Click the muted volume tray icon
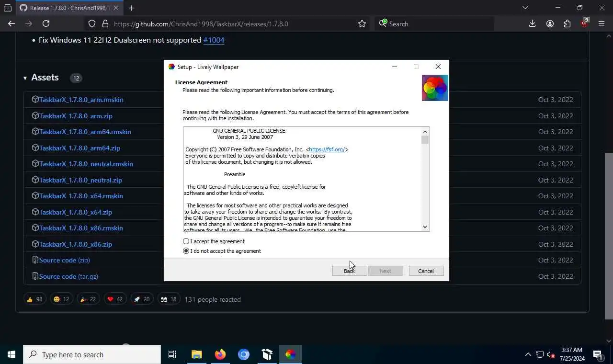Image resolution: width=613 pixels, height=364 pixels. point(551,355)
